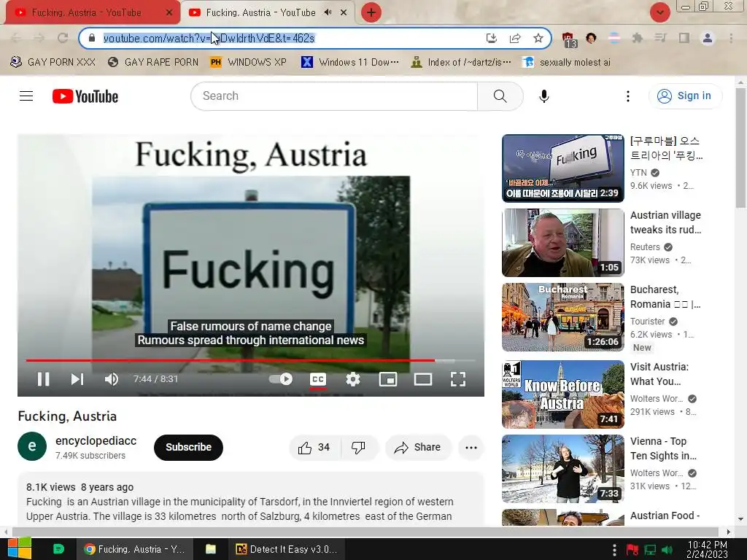Show hidden tray icons overflow
This screenshot has height=560, width=747.
(x=614, y=550)
